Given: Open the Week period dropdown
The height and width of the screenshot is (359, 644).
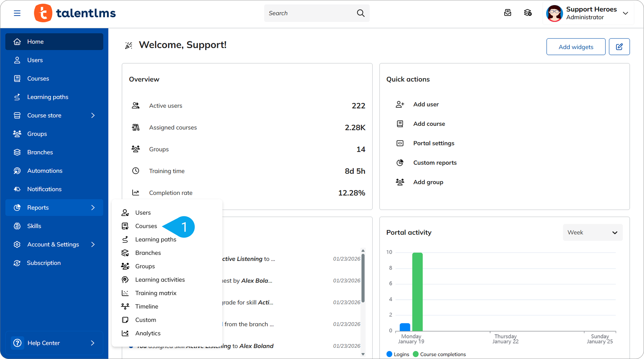Looking at the screenshot, I should tap(593, 233).
